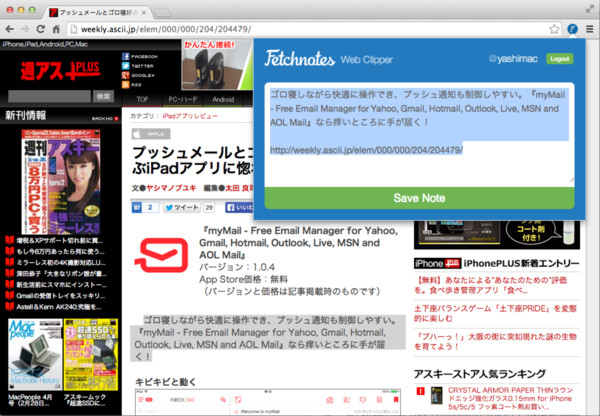The height and width of the screenshot is (416, 600).
Task: Click the tweet count 29 bubble
Action: click(209, 207)
